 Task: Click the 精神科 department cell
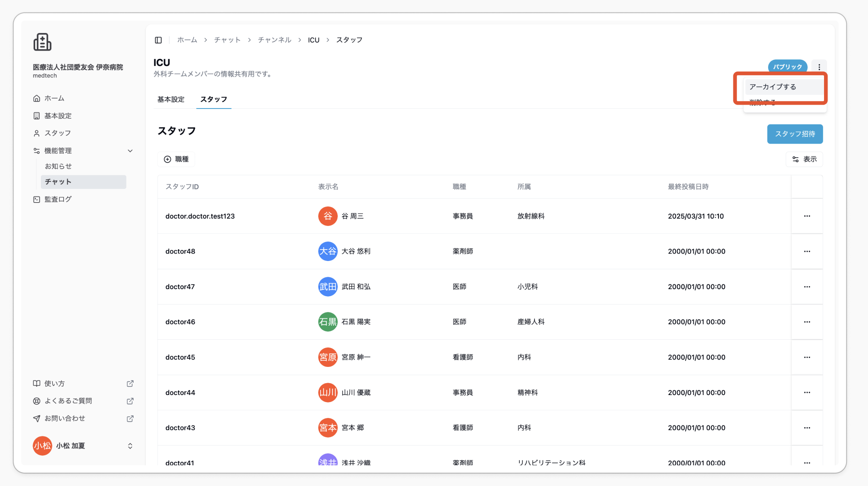point(528,392)
